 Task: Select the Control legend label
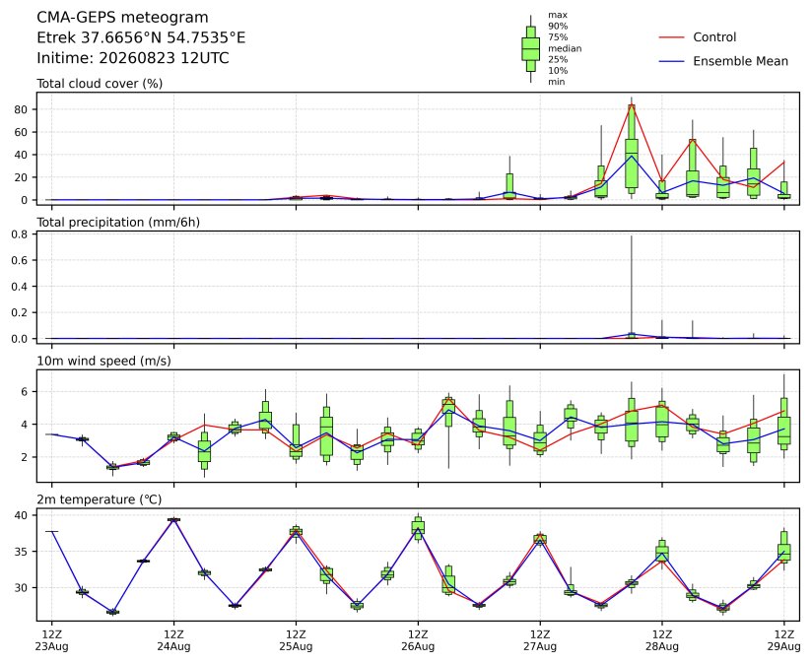tap(714, 37)
